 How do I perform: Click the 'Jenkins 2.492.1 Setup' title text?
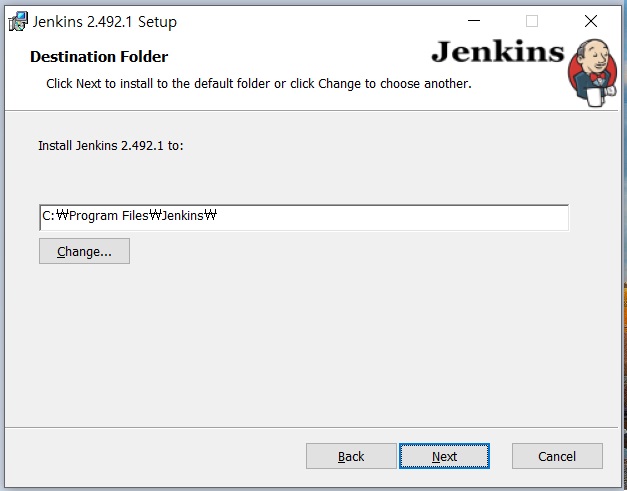pos(104,22)
